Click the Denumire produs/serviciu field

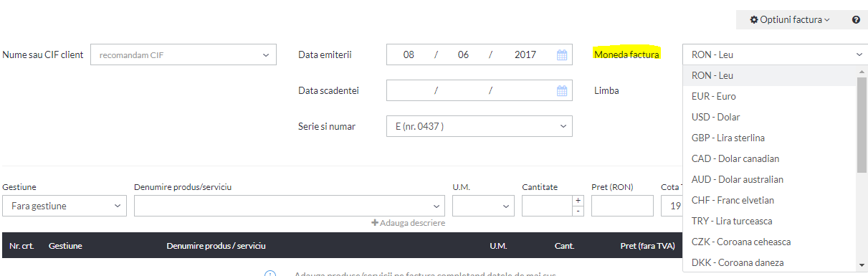(289, 206)
